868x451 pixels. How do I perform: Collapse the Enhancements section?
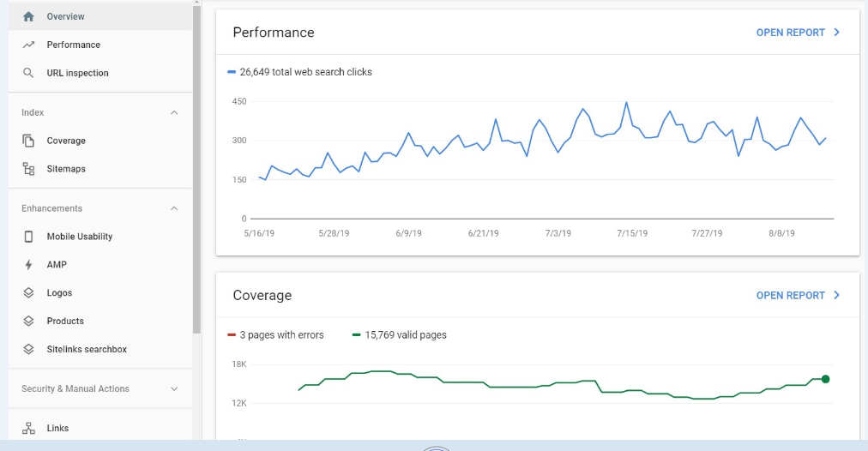[174, 208]
